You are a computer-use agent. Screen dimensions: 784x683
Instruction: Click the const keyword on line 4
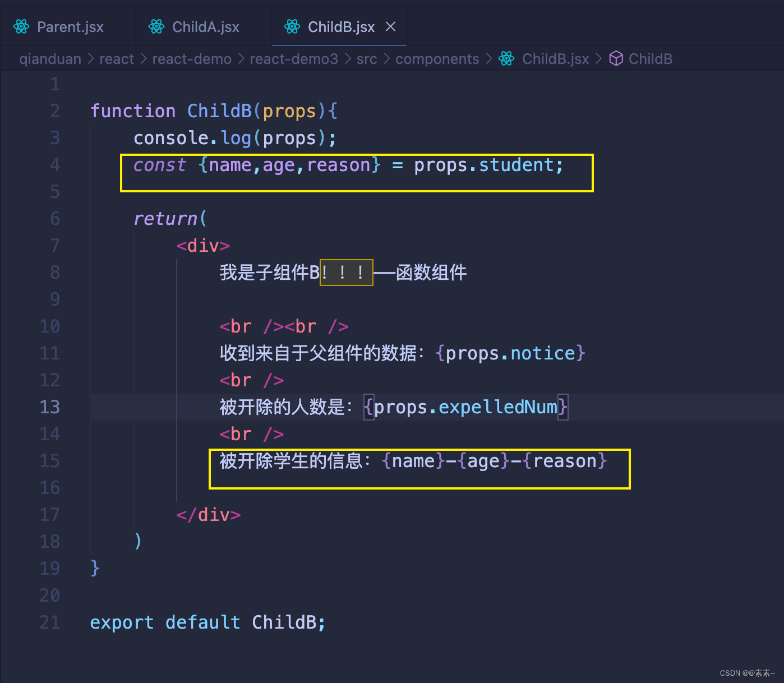(160, 165)
